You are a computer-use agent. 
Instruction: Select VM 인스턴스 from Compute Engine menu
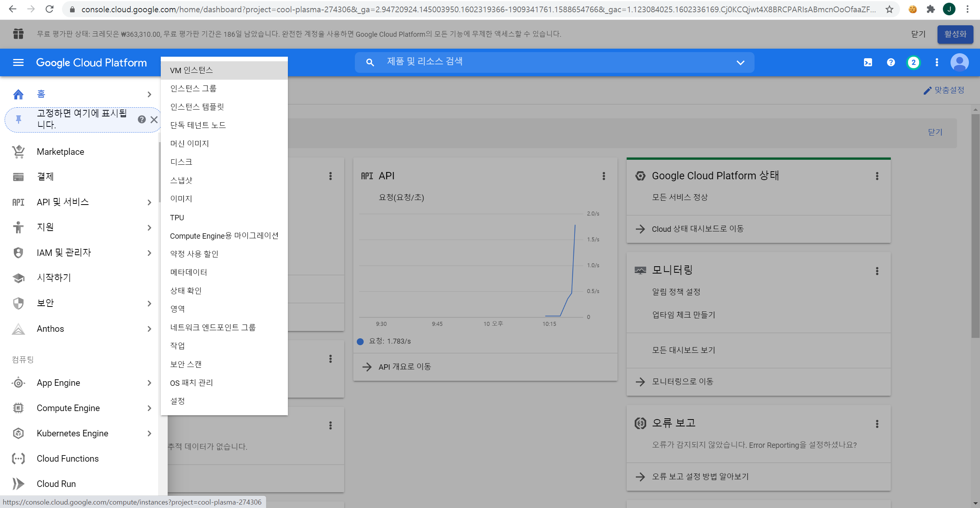[191, 70]
